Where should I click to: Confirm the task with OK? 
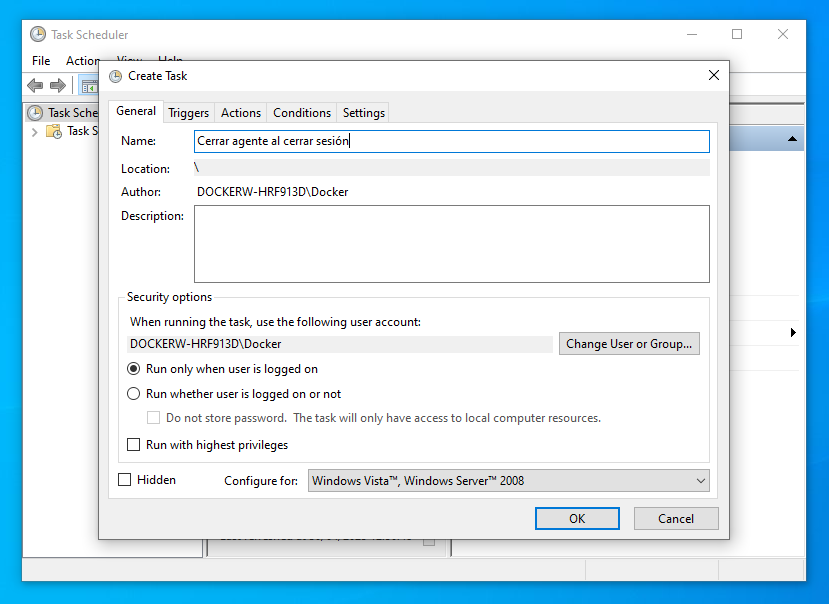coord(577,518)
